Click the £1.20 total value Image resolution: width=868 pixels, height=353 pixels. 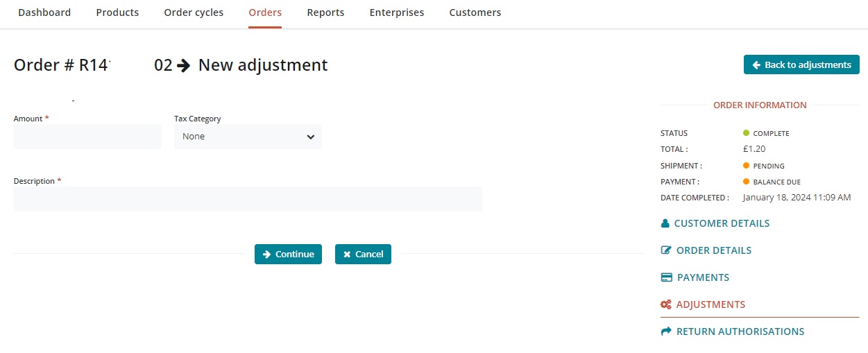pyautogui.click(x=754, y=149)
